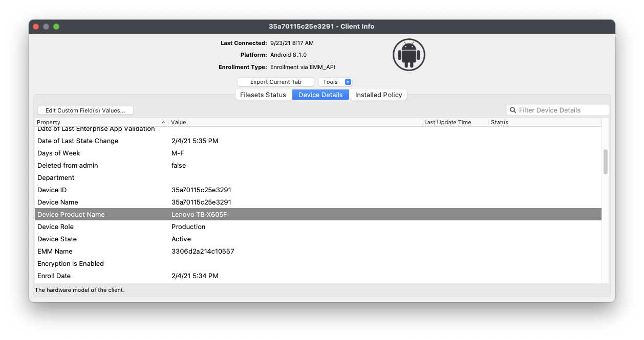This screenshot has height=340, width=644.
Task: Select the Device Role row
Action: 318,227
